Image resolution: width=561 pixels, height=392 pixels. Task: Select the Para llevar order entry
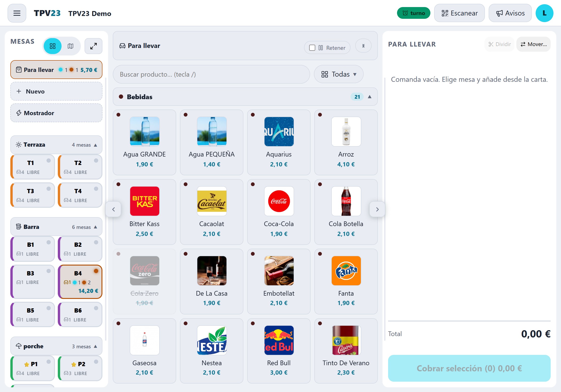coord(56,70)
